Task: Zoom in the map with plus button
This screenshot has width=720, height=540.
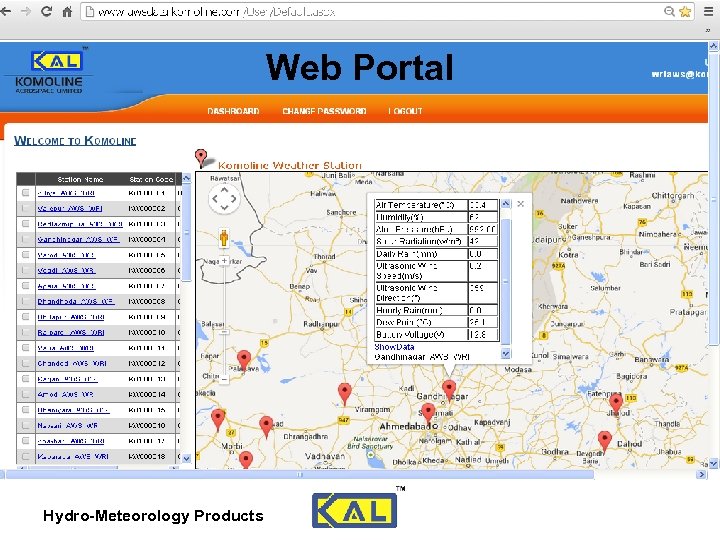Action: click(224, 260)
